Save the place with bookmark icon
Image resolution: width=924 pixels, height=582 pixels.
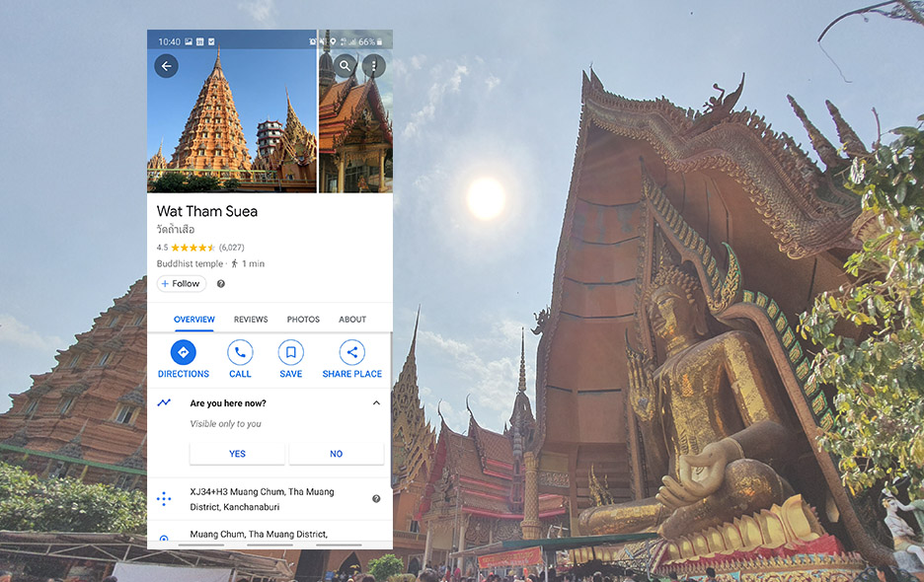click(x=290, y=352)
